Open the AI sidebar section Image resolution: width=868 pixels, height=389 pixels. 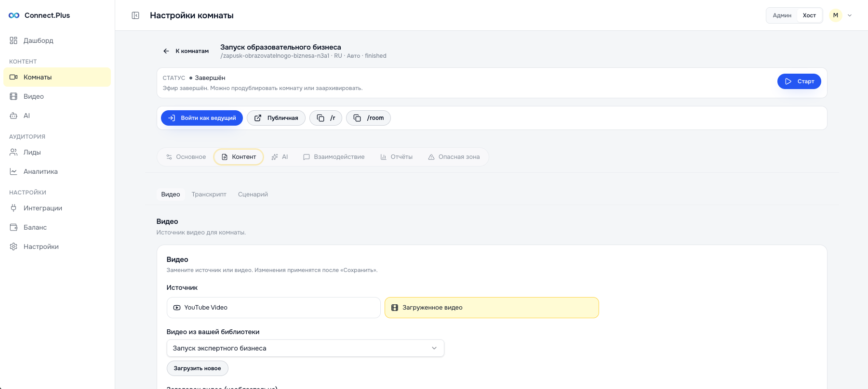tap(57, 116)
